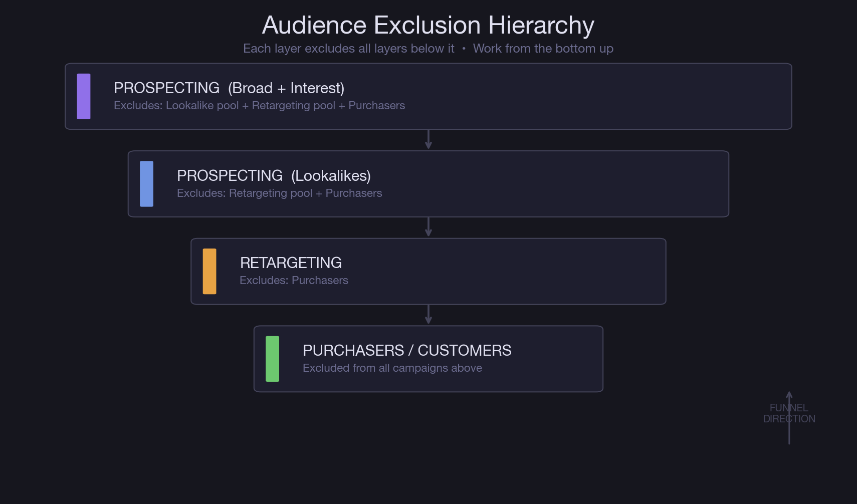Click the orange bar in the RETARGETING box
The image size is (857, 504).
pyautogui.click(x=209, y=271)
